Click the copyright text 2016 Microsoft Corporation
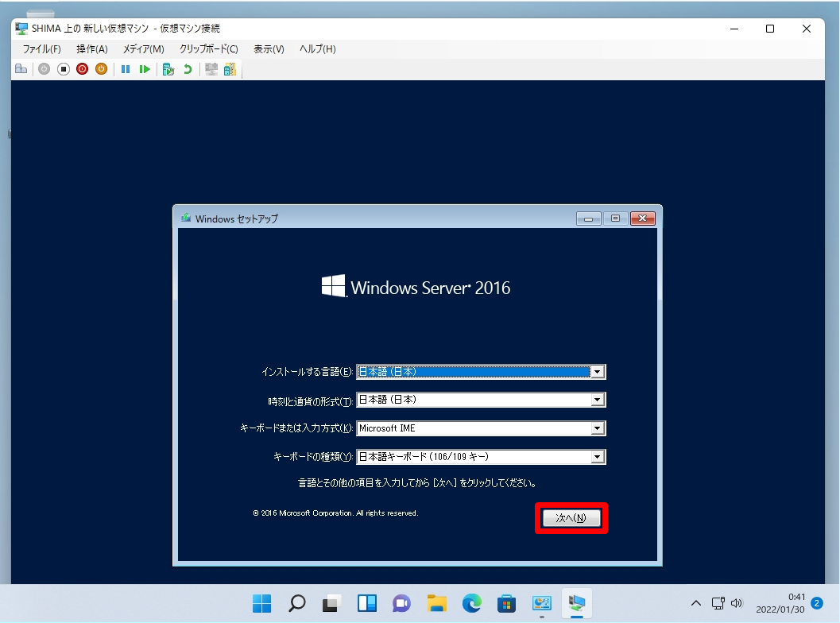 [x=335, y=513]
